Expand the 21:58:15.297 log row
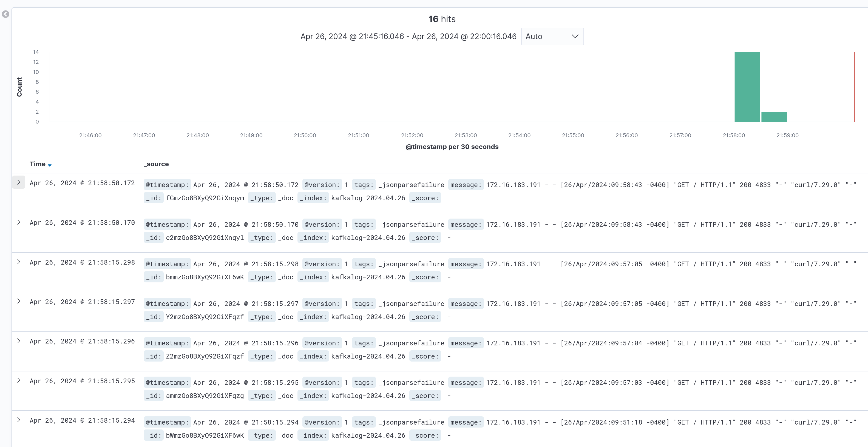 19,301
